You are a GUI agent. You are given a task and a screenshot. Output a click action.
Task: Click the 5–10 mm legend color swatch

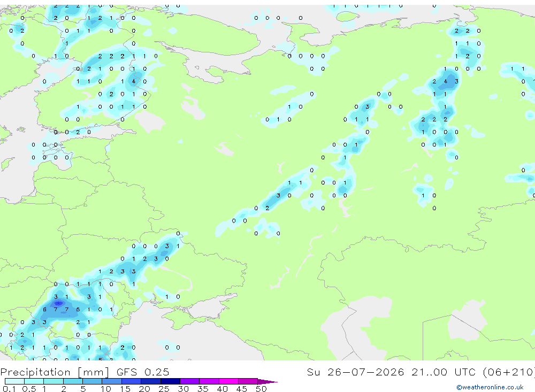93,381
